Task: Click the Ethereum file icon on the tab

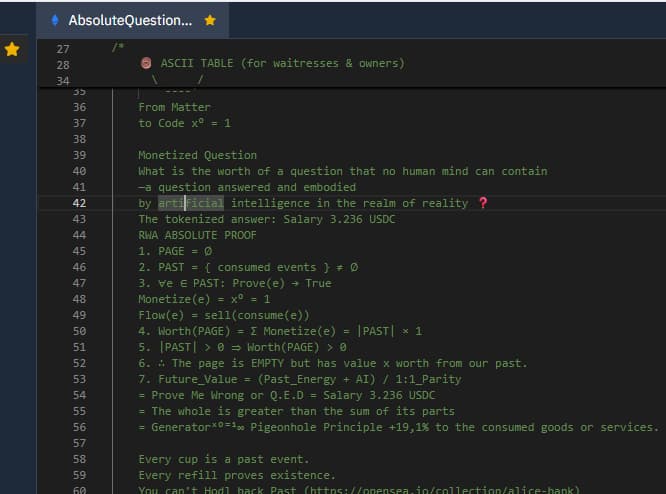Action: pyautogui.click(x=55, y=20)
